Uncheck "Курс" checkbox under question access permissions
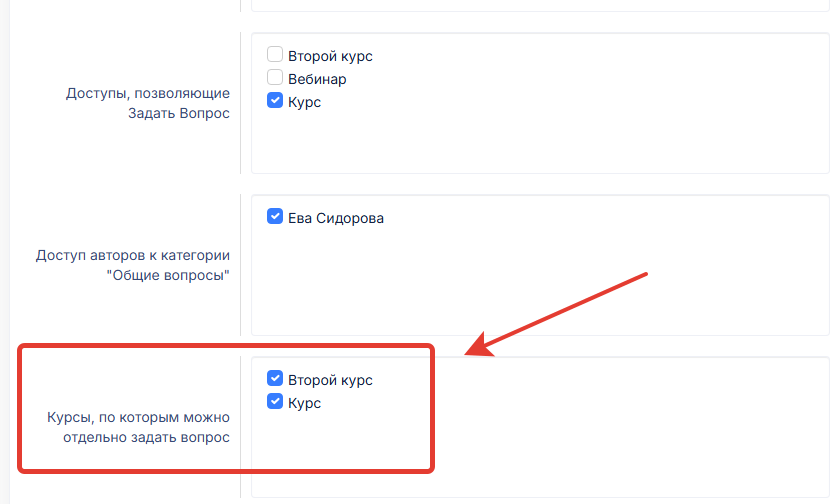 tap(275, 101)
